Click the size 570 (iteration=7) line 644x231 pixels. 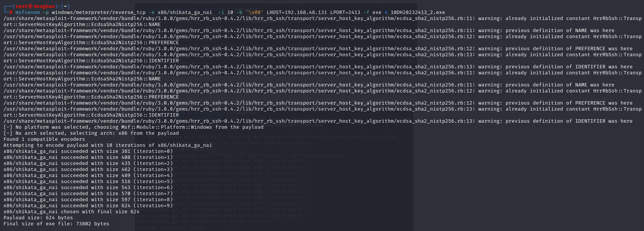(x=88, y=194)
